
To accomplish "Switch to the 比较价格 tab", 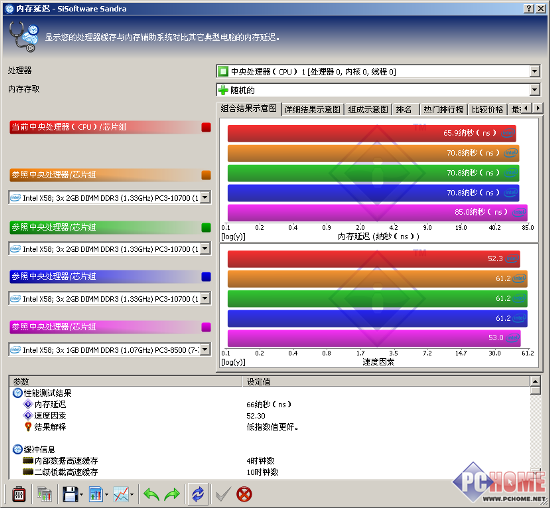I will [487, 109].
